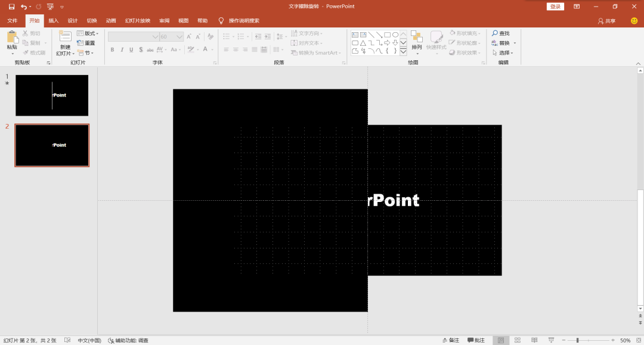
Task: Click zoom in plus button
Action: point(613,340)
